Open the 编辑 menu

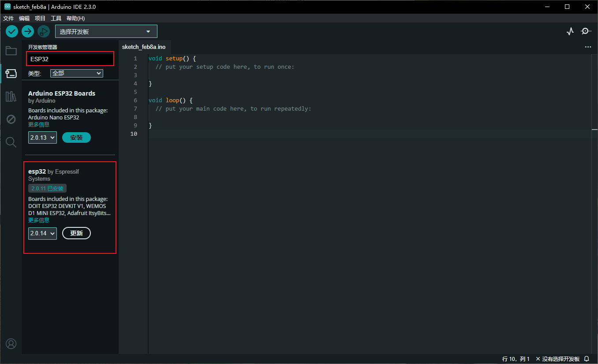coord(24,19)
